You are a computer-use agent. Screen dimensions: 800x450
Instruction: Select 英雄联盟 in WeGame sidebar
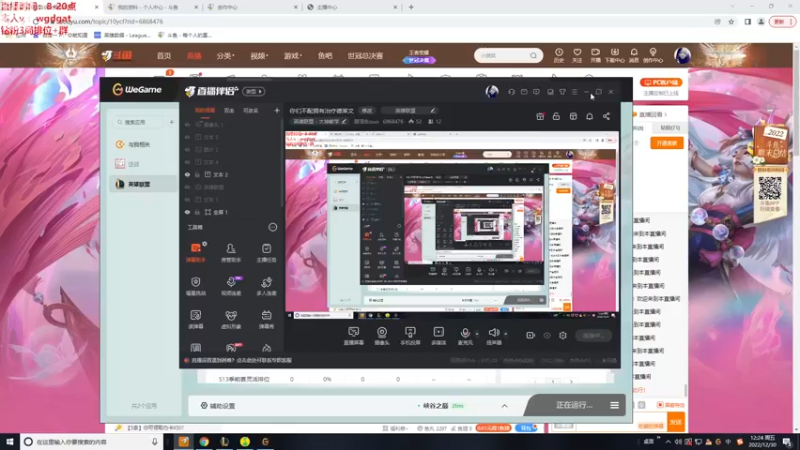pyautogui.click(x=143, y=184)
